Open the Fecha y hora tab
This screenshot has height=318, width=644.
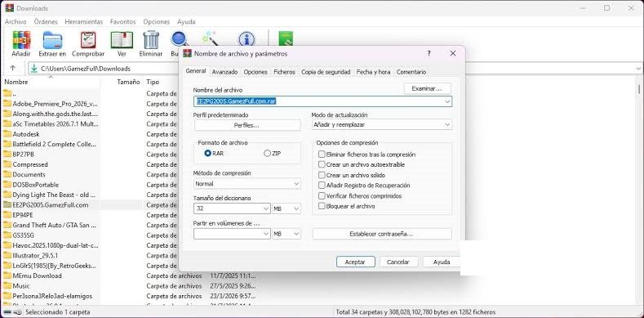tap(373, 72)
